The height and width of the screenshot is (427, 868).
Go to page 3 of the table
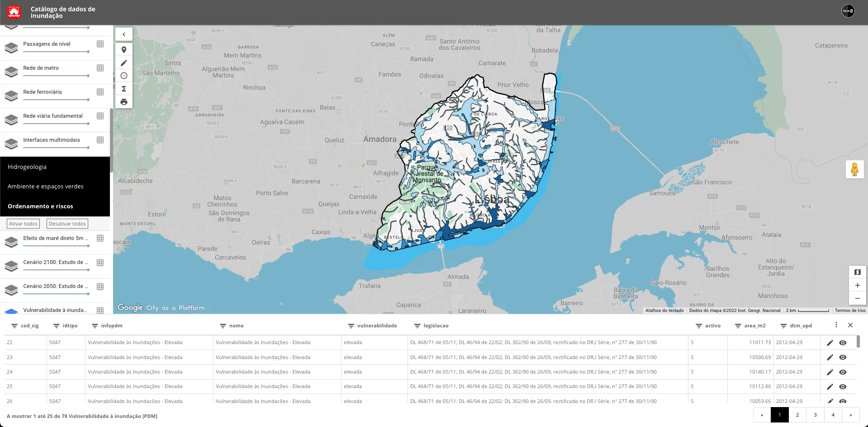coord(815,414)
